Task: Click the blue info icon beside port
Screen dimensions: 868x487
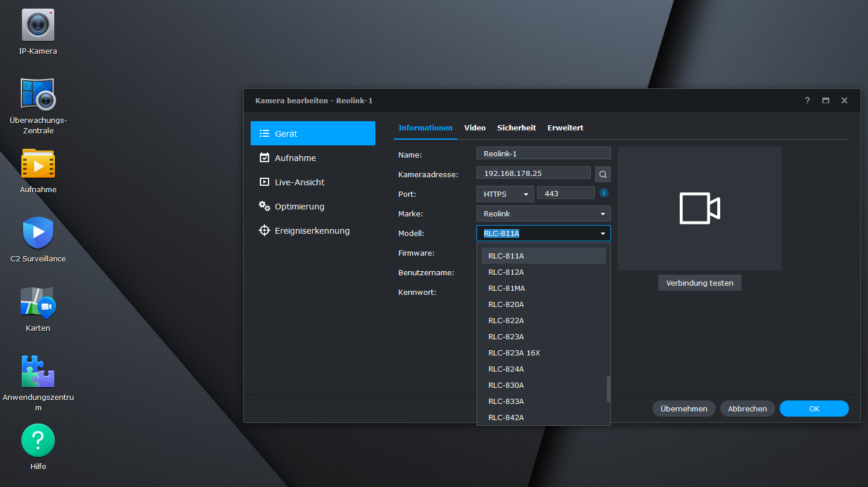Action: (x=604, y=193)
